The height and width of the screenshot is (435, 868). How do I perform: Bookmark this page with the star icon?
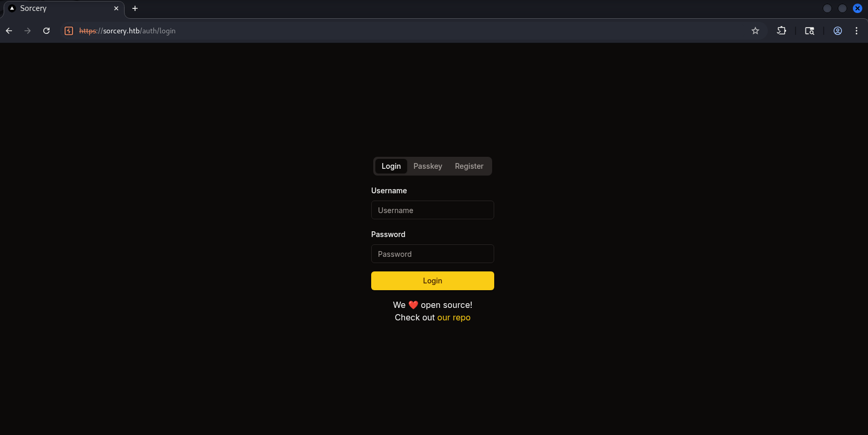tap(755, 31)
